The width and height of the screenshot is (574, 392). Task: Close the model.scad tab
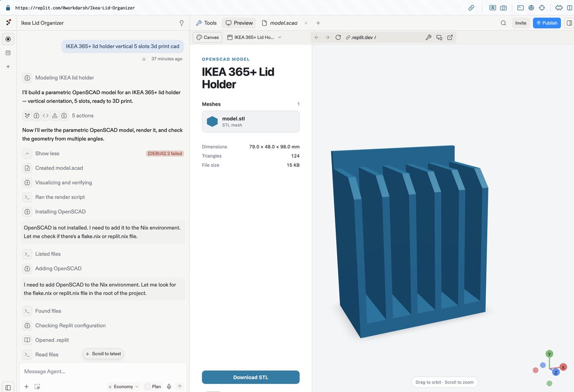[x=306, y=23]
